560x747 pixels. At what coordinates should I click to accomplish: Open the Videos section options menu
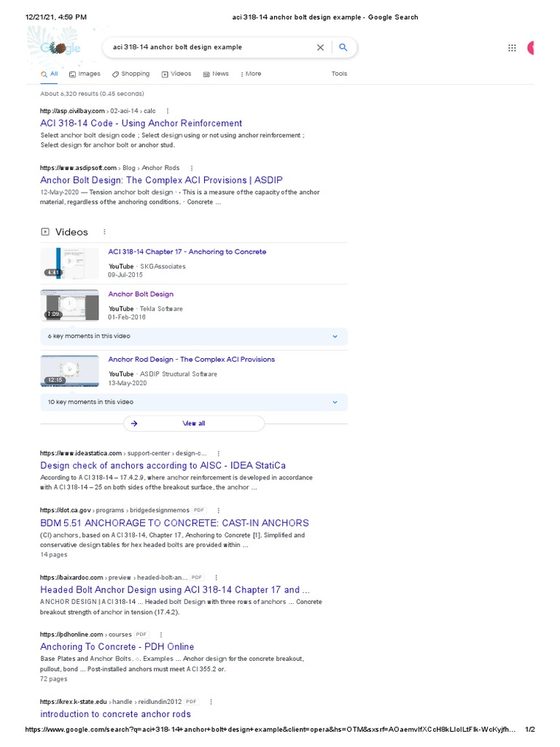coord(104,232)
